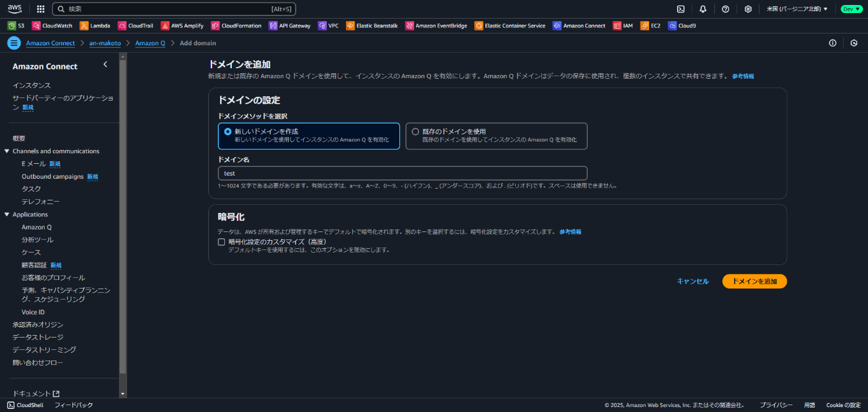Viewport: 868px width, 412px height.
Task: Open the info panel icon
Action: (833, 43)
